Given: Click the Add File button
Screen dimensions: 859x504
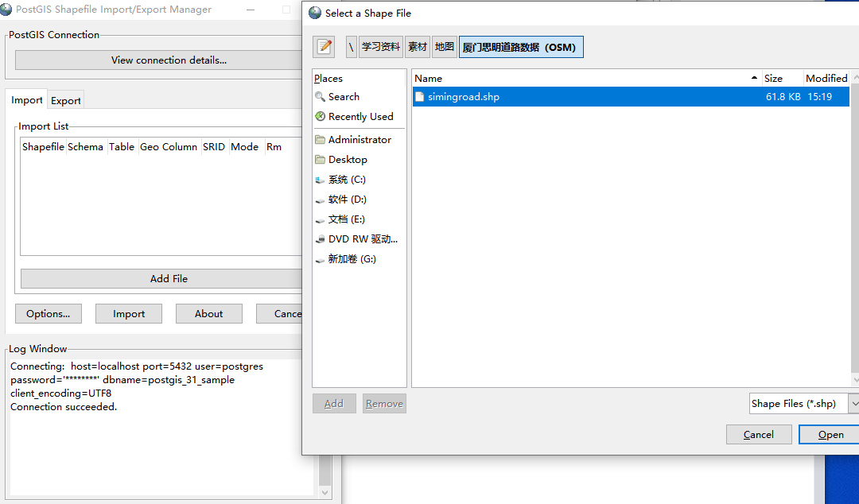Looking at the screenshot, I should coord(161,279).
